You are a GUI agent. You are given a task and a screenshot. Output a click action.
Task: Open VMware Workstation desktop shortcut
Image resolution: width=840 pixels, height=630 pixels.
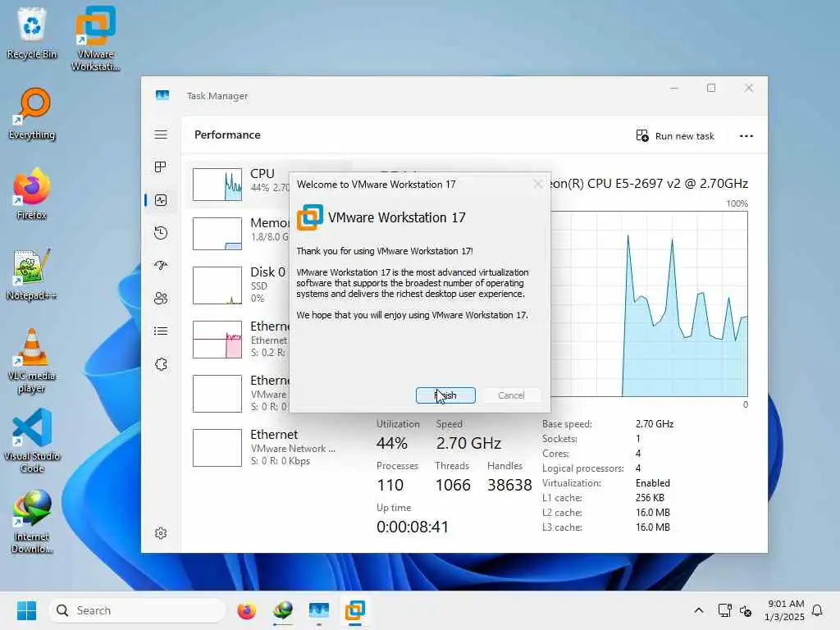point(95,39)
